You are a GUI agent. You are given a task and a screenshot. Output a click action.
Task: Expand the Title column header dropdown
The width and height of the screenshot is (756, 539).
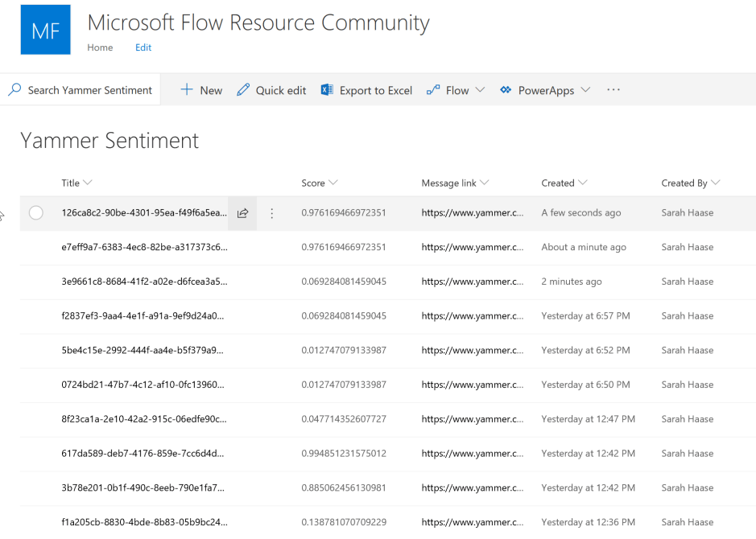[x=88, y=183]
